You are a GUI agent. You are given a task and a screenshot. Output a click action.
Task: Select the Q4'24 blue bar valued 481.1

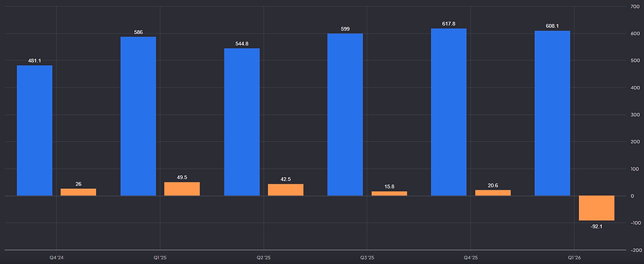[x=34, y=130]
